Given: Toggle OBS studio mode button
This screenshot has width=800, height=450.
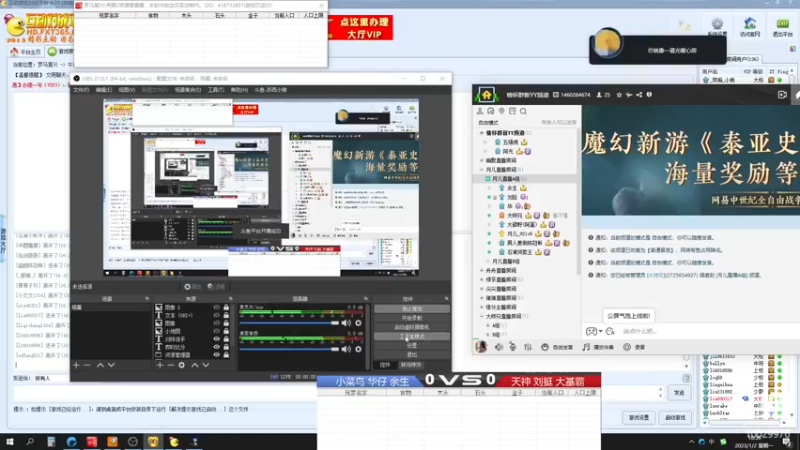Looking at the screenshot, I should [412, 336].
